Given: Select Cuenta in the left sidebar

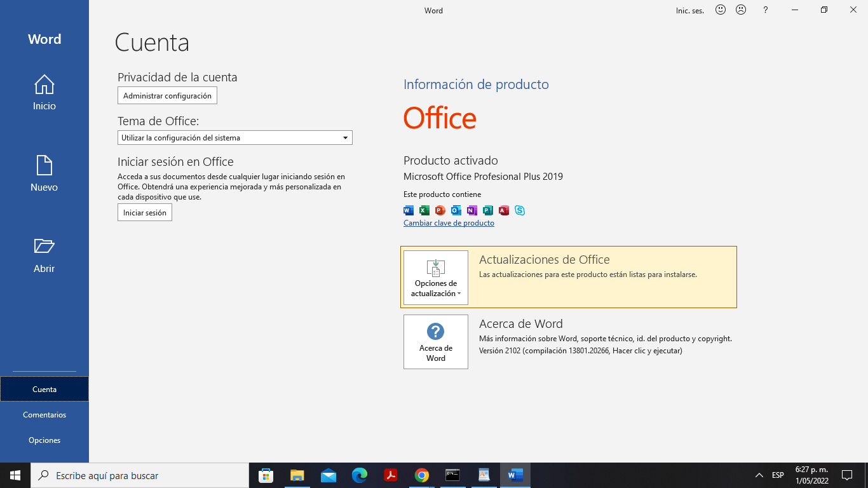Looking at the screenshot, I should pyautogui.click(x=44, y=389).
